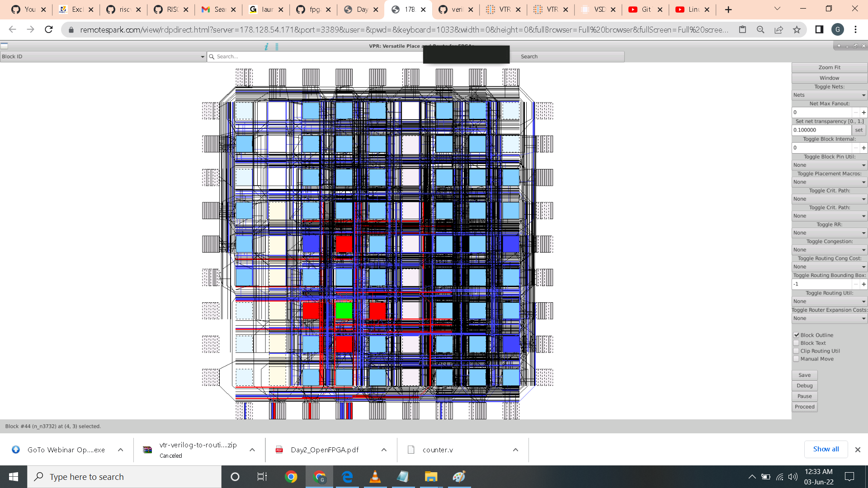Select the green block in FPGA grid

(344, 310)
